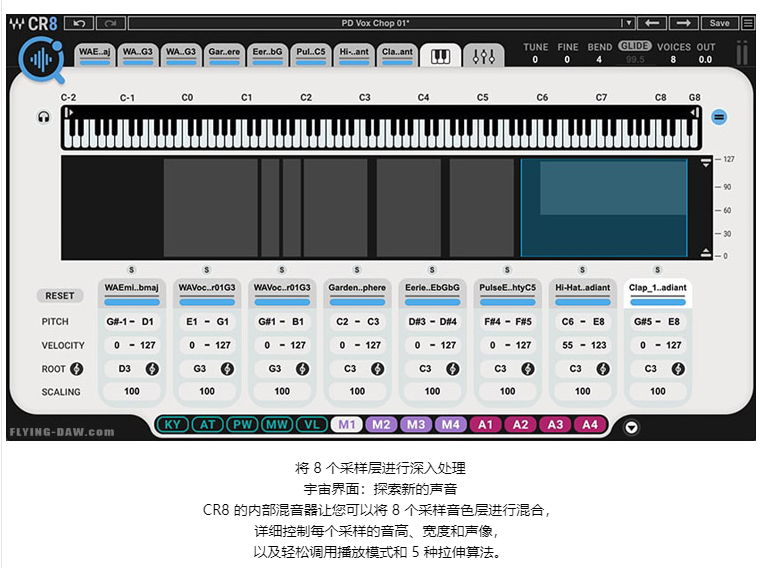Click the velocity bottom limit arrow
Viewport: 762px width, 568px height.
706,252
